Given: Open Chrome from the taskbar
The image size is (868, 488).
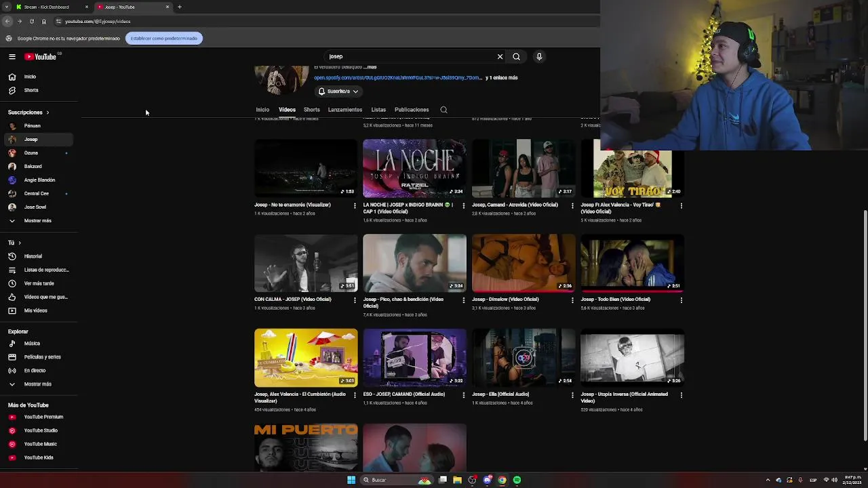Looking at the screenshot, I should pos(502,480).
